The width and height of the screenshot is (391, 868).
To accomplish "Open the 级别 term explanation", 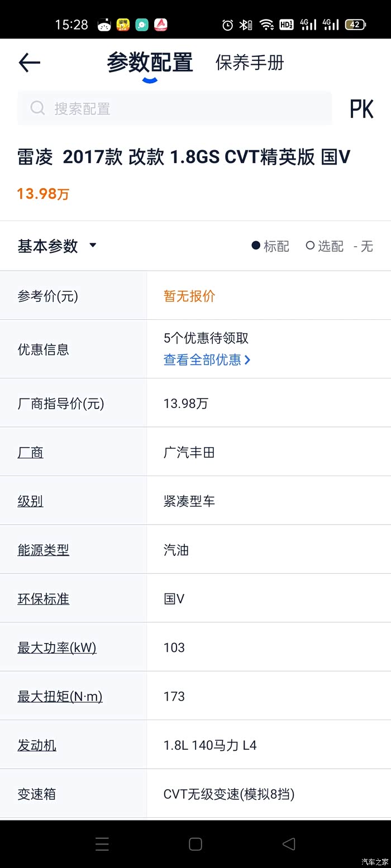I will click(x=31, y=501).
